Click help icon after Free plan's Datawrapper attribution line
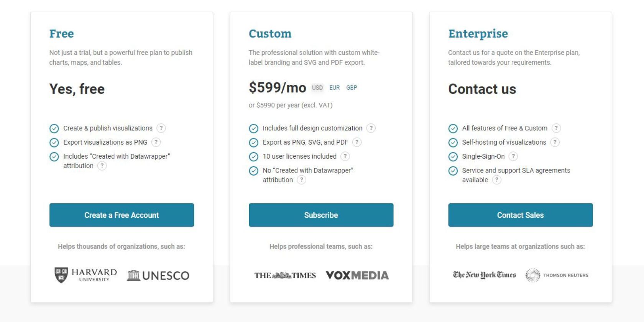Image resolution: width=644 pixels, height=322 pixels. pyautogui.click(x=102, y=166)
